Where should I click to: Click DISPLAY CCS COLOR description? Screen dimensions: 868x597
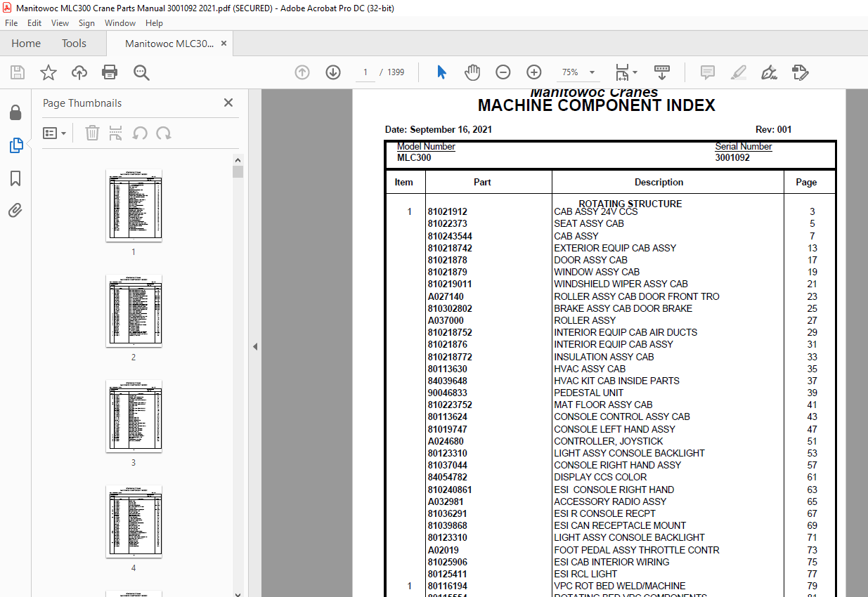[x=600, y=477]
